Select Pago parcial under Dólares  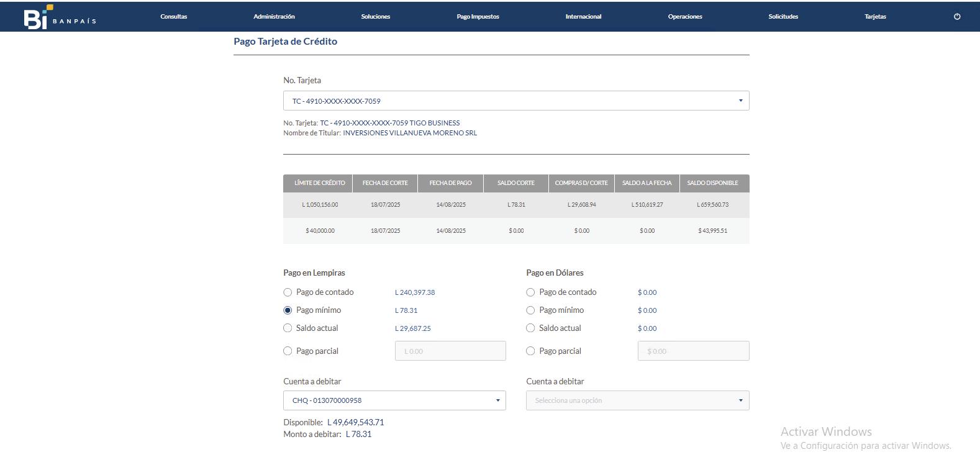pyautogui.click(x=530, y=351)
